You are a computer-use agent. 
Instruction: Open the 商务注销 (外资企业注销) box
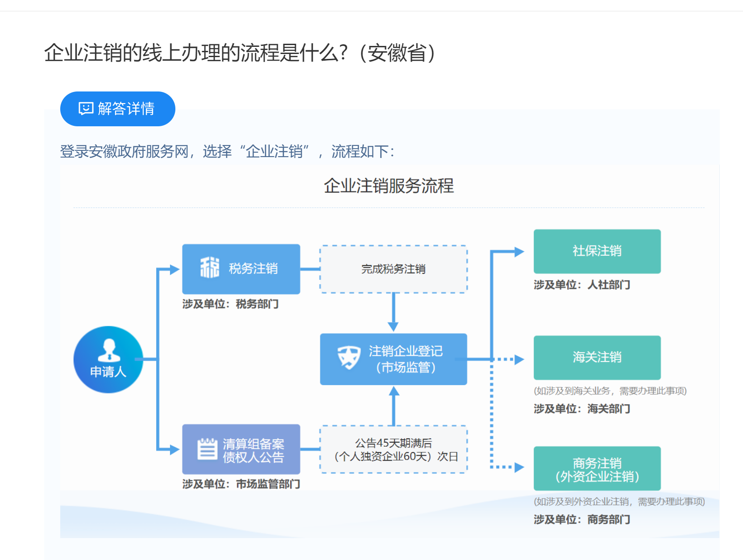point(597,469)
